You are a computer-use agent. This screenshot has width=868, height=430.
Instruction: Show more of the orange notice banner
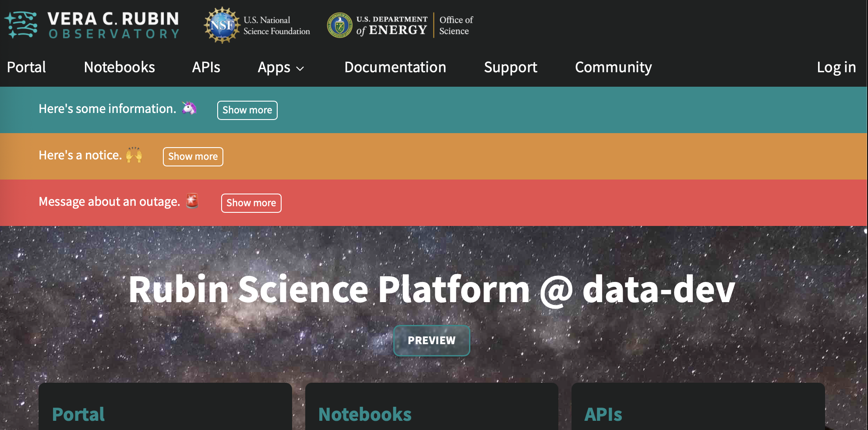tap(193, 156)
